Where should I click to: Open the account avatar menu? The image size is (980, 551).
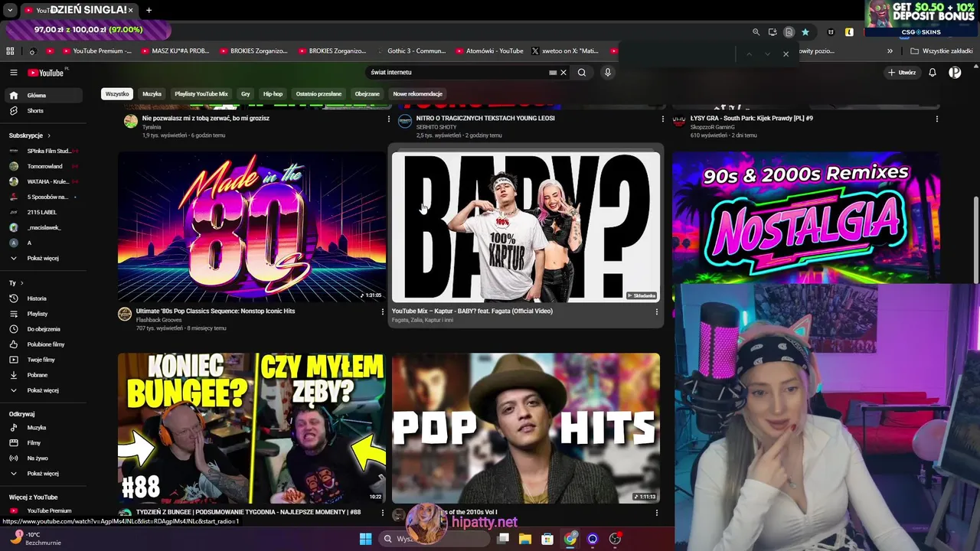[955, 73]
